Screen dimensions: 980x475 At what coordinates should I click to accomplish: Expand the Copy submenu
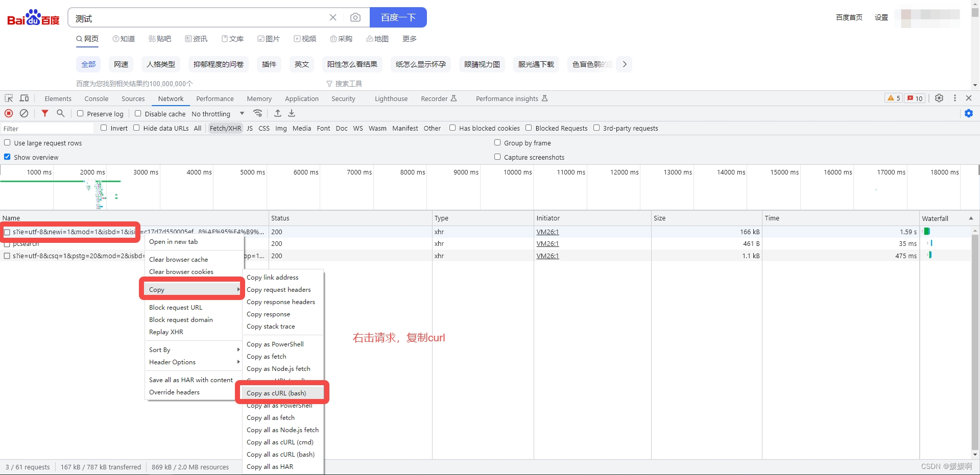pos(192,289)
